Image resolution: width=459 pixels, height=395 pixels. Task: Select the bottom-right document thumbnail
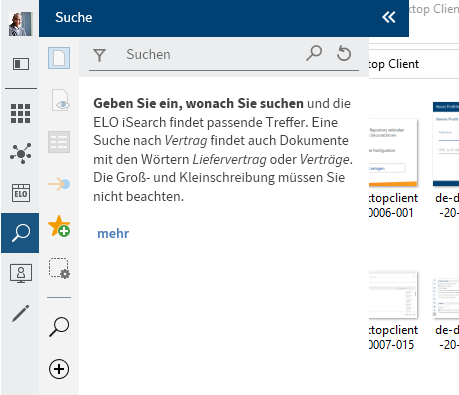click(446, 298)
